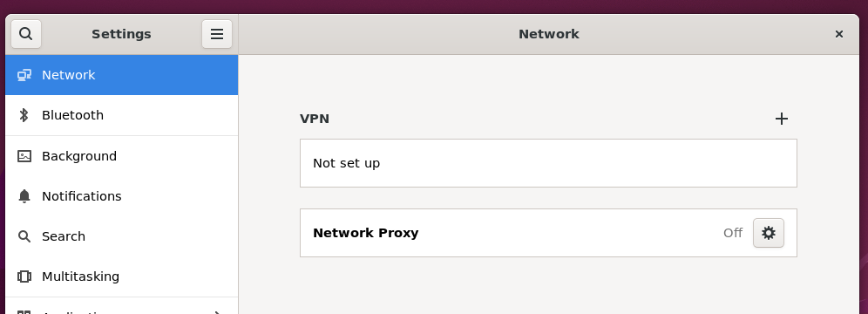
Task: Add a VPN with the plus button
Action: (781, 119)
